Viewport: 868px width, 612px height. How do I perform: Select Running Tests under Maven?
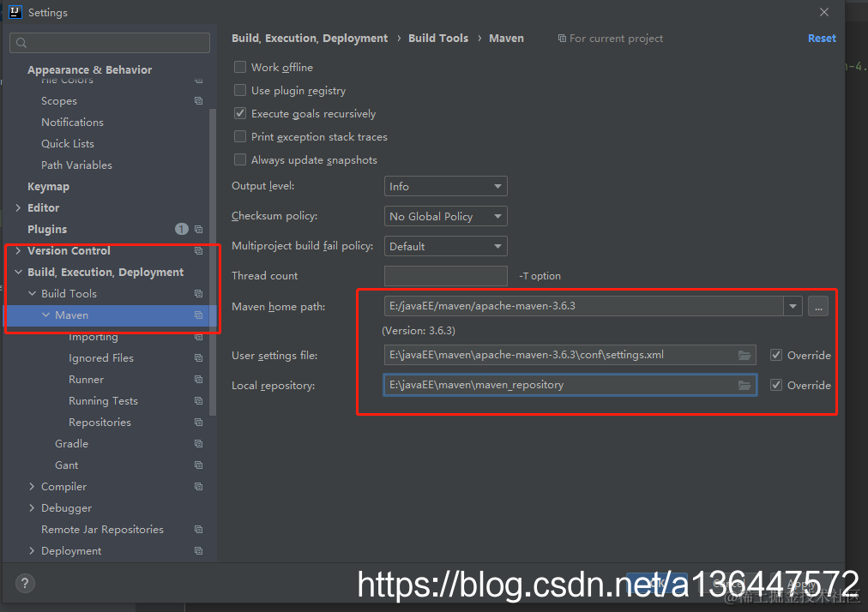[x=103, y=401]
